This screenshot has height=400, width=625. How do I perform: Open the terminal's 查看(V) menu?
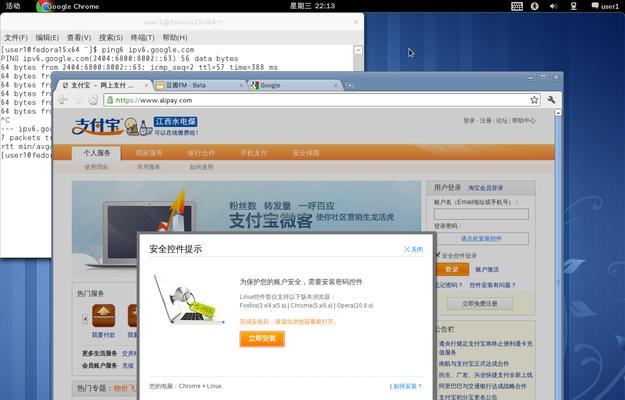pyautogui.click(x=79, y=37)
